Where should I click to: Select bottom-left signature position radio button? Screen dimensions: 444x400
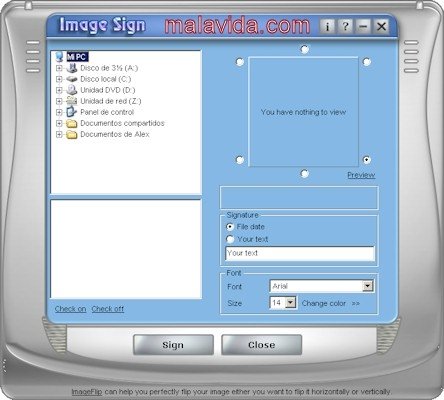tap(240, 160)
